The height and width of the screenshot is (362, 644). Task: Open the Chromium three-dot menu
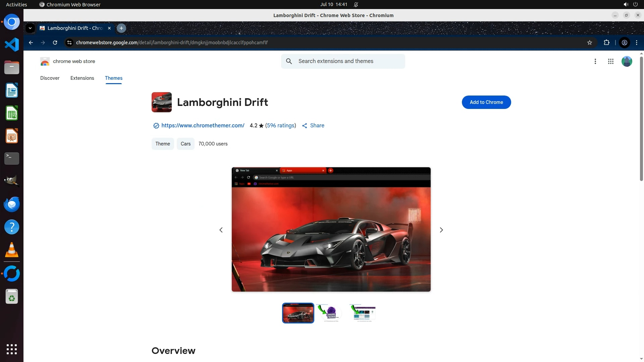click(x=637, y=43)
